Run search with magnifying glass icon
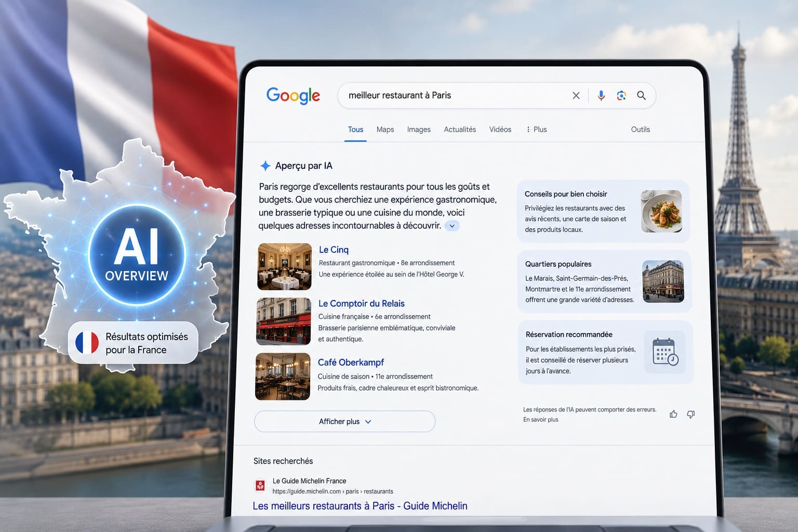The image size is (798, 532). tap(642, 96)
